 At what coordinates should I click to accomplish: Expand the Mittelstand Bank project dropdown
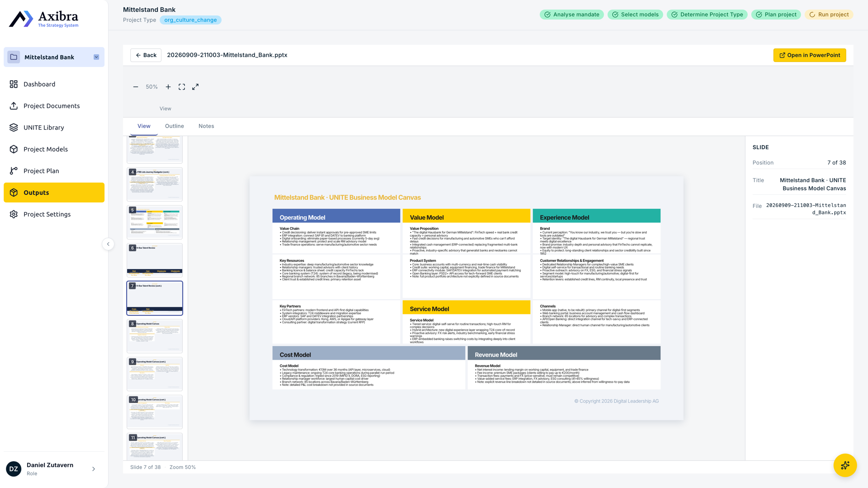pyautogui.click(x=96, y=57)
